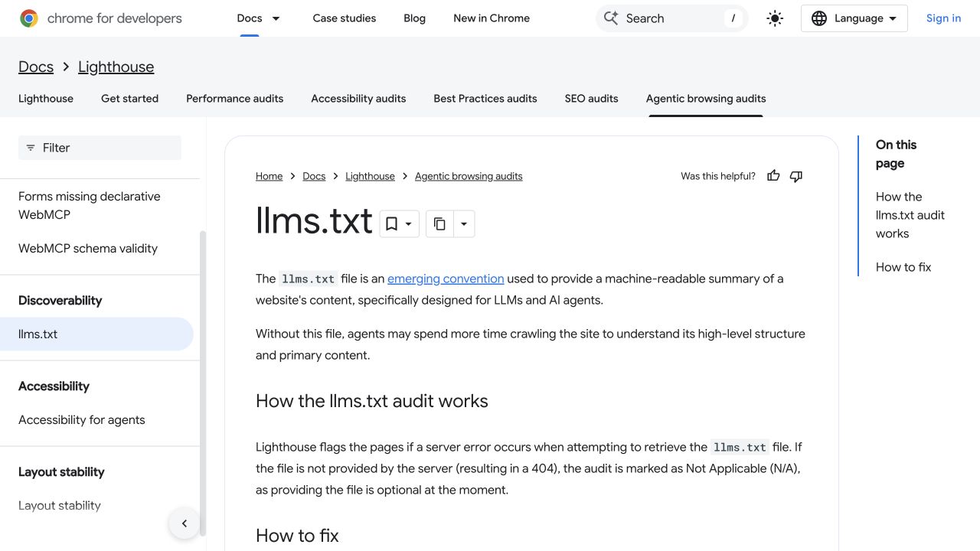
Task: Open New in Chrome navigation item
Action: pos(492,18)
